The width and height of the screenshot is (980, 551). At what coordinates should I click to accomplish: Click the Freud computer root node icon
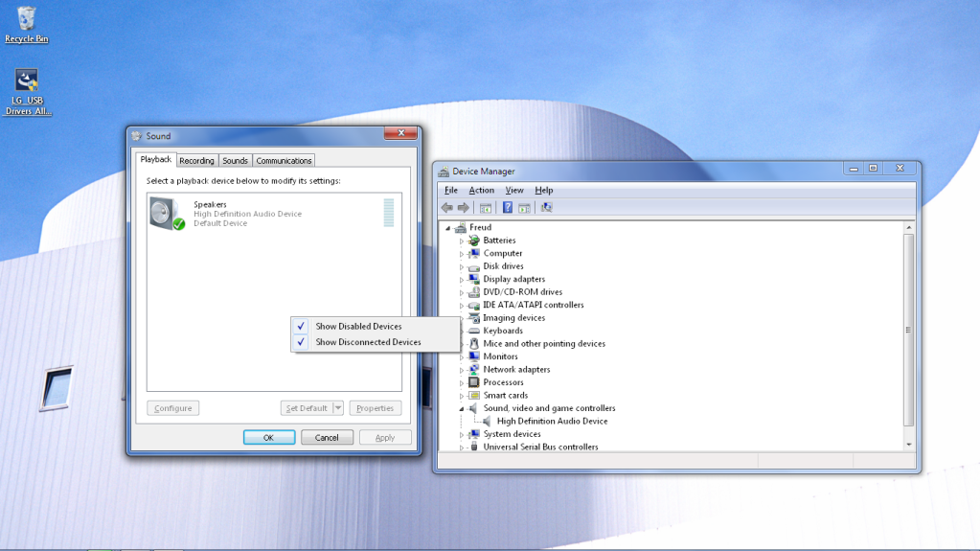461,228
